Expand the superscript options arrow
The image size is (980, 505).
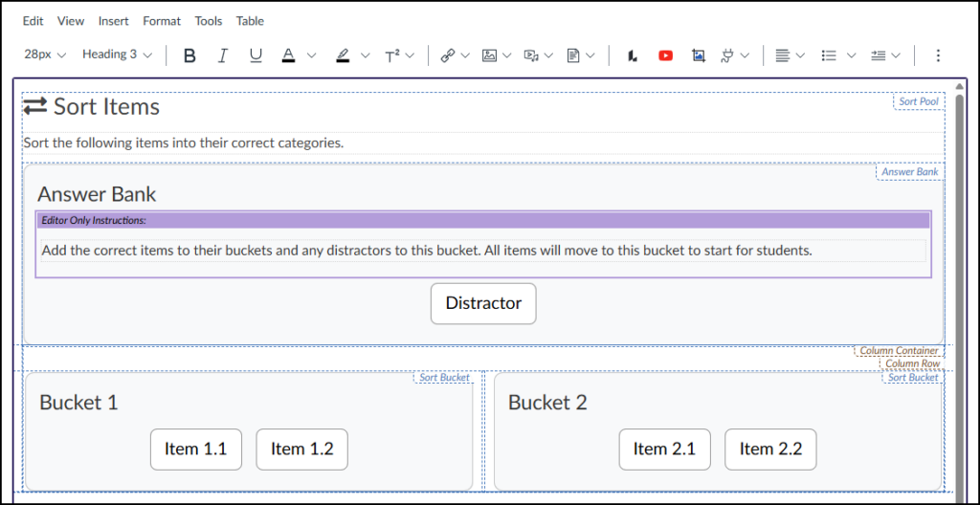[x=410, y=55]
